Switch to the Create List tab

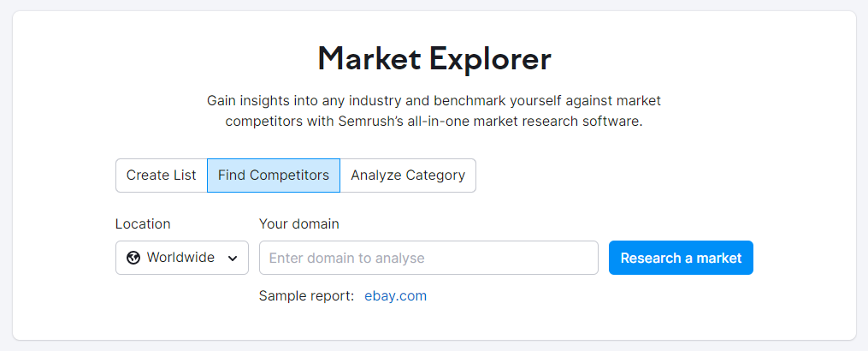point(161,175)
